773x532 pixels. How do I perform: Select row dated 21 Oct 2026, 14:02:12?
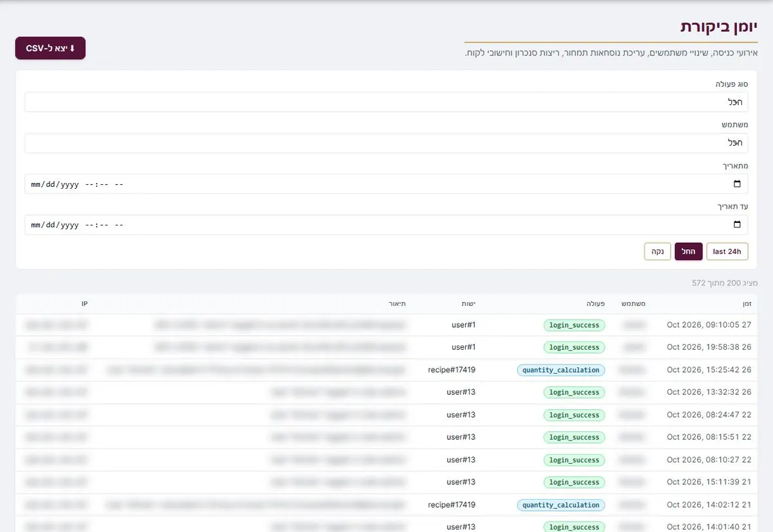pyautogui.click(x=386, y=505)
